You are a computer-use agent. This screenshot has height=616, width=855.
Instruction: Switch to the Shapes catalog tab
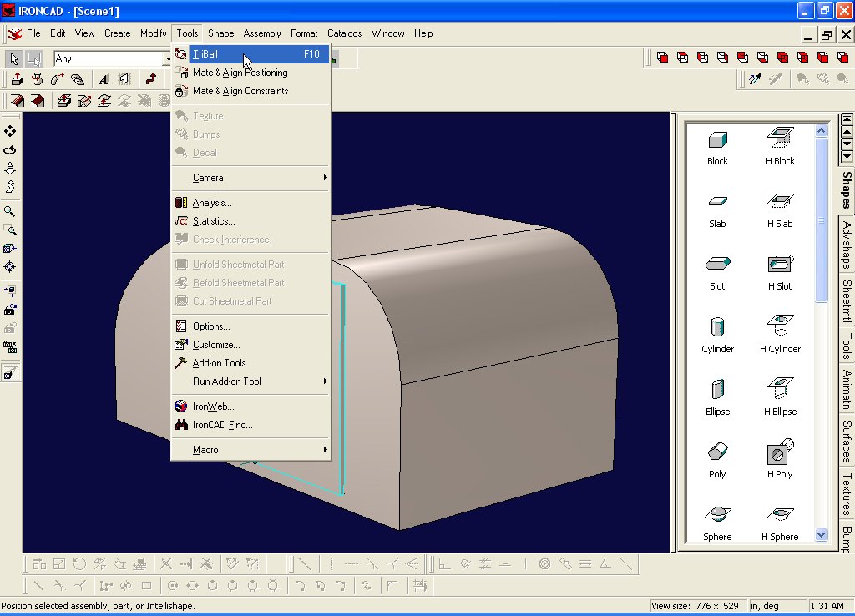click(x=847, y=189)
